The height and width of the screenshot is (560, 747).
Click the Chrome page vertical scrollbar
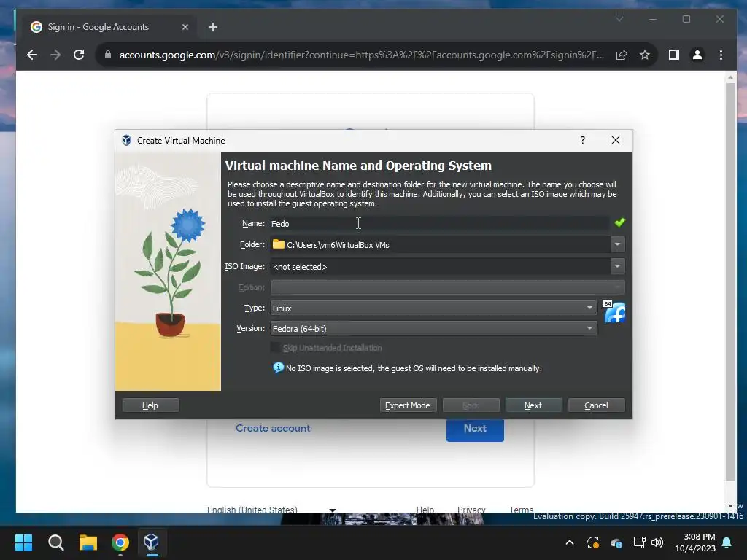[730, 281]
